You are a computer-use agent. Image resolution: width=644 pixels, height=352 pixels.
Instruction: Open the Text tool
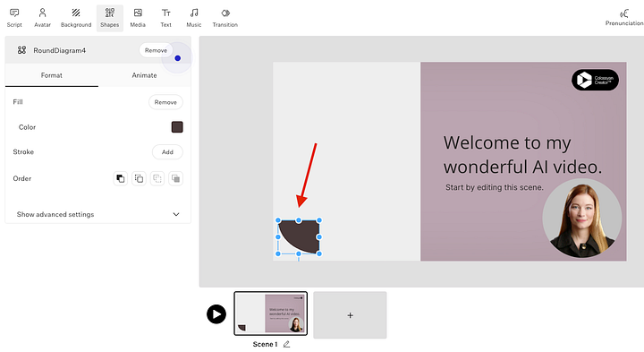click(x=166, y=18)
